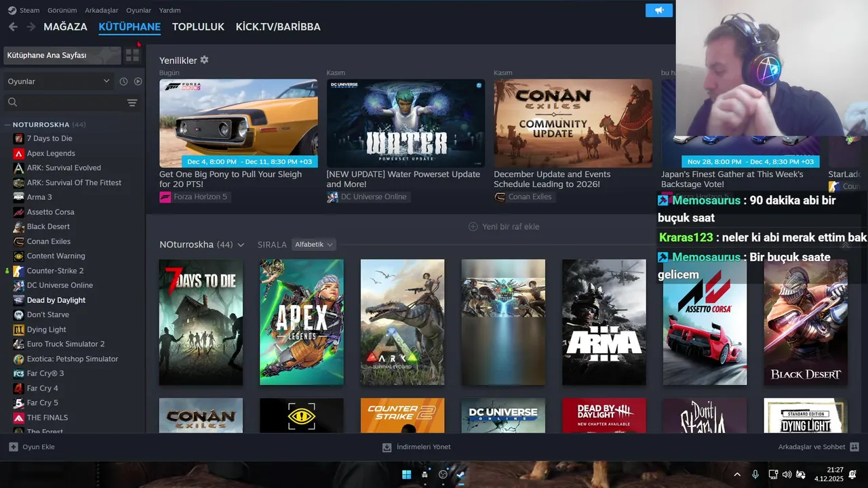Screen dimensions: 868x488
Task: Switch to collections grid view icon
Action: pos(132,56)
